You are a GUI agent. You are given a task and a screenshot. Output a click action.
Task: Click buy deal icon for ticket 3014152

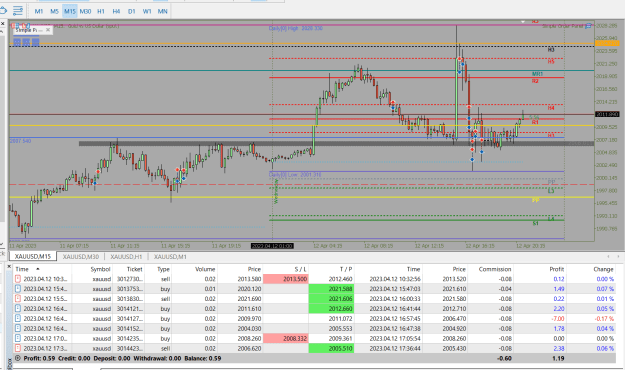coord(18,329)
